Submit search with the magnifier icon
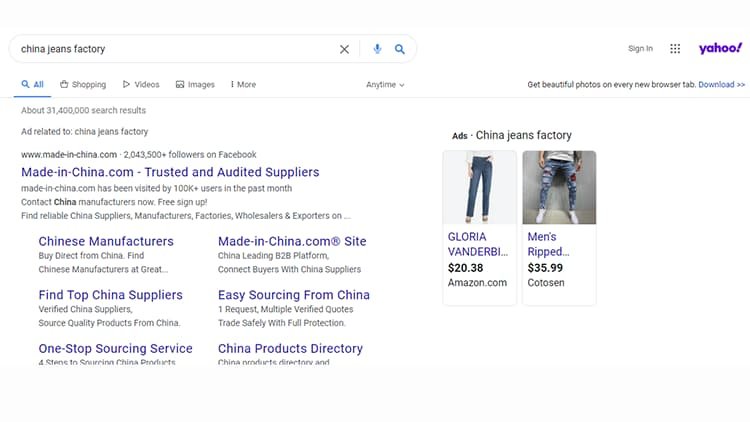Image resolution: width=750 pixels, height=422 pixels. pyautogui.click(x=399, y=49)
